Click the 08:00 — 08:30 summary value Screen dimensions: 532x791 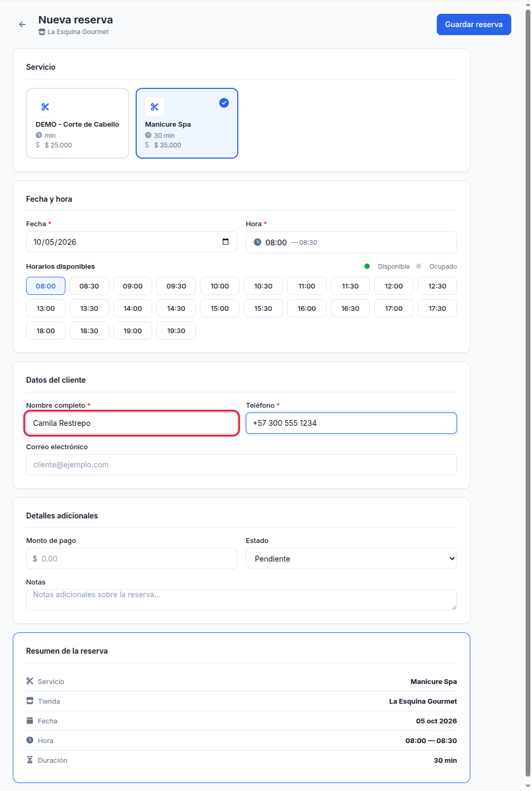click(x=431, y=740)
